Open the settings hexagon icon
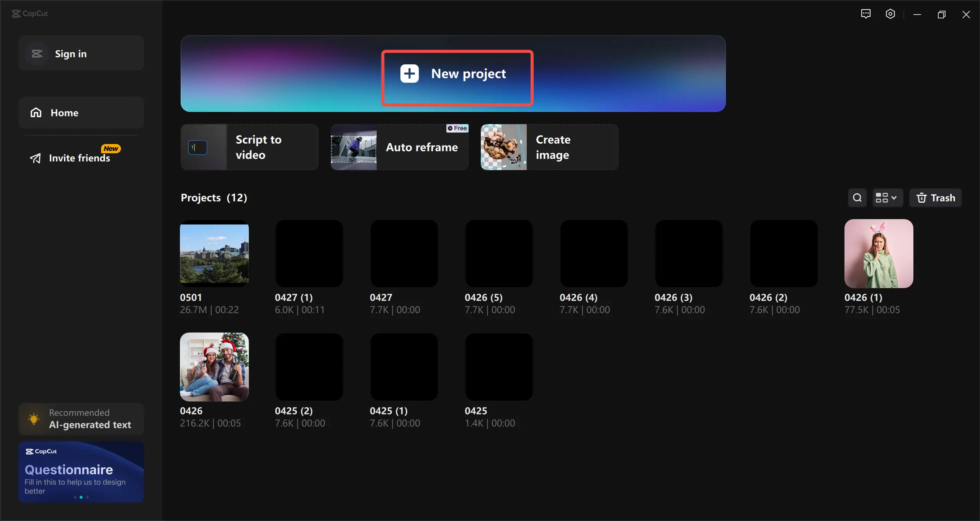This screenshot has height=521, width=980. pyautogui.click(x=890, y=14)
